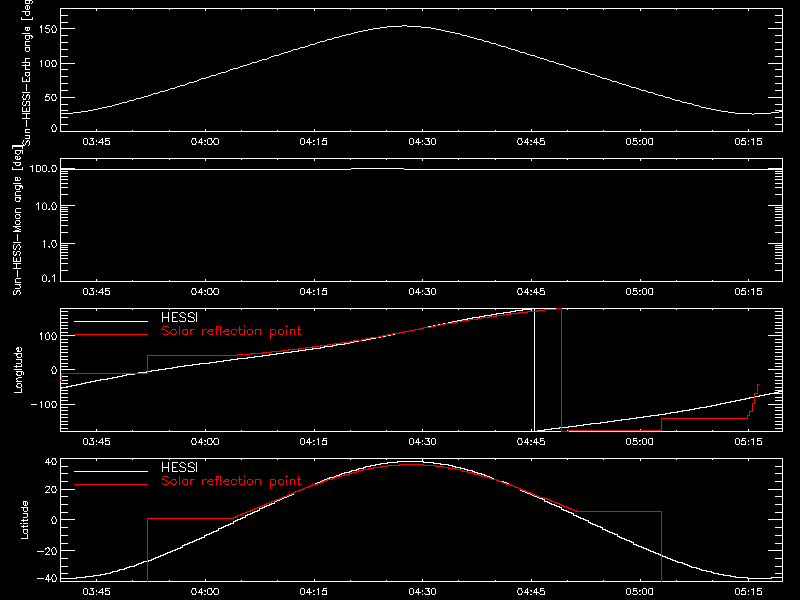The image size is (800, 600).
Task: Click the 150 tick label on Earth angle plot
Action: tap(47, 29)
